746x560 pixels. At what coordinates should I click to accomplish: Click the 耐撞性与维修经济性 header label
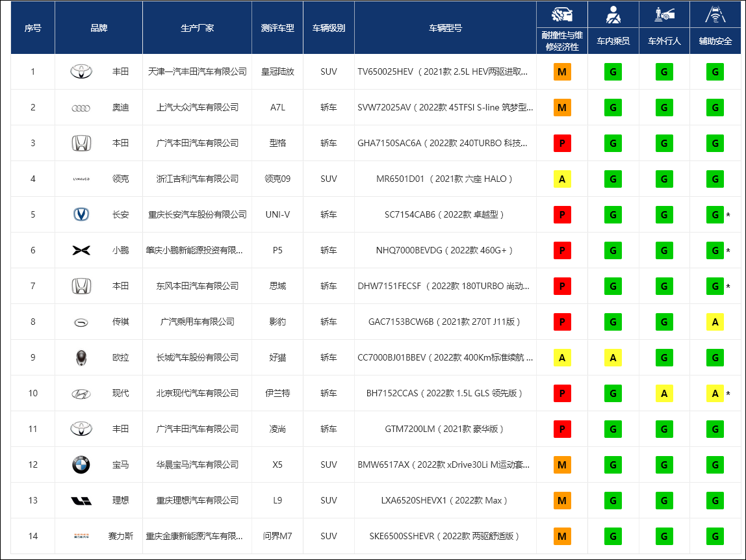pos(562,41)
